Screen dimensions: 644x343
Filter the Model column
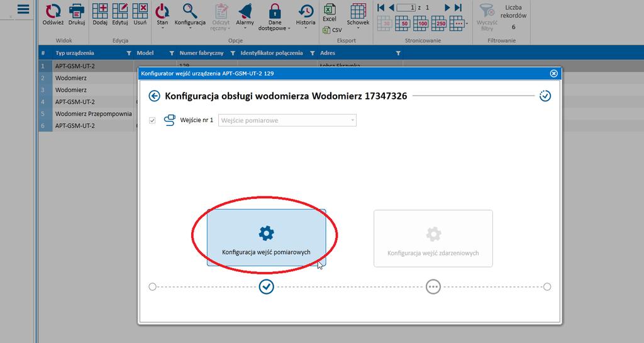pyautogui.click(x=172, y=53)
